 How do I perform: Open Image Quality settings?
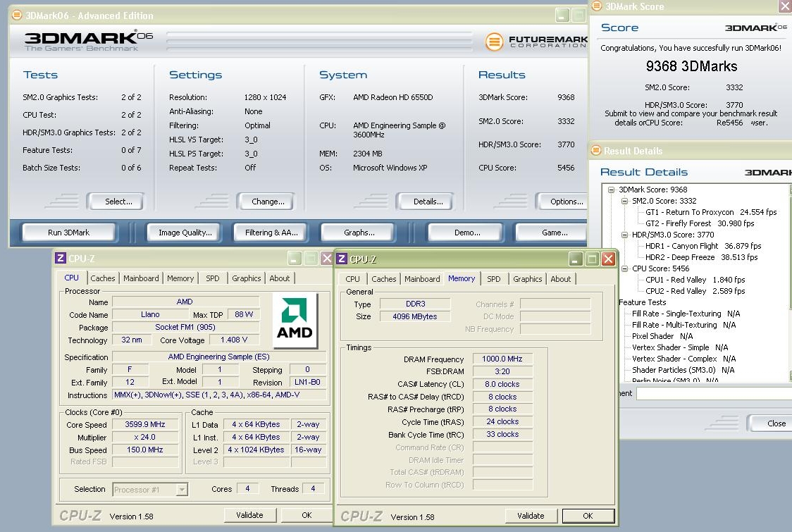pos(185,233)
